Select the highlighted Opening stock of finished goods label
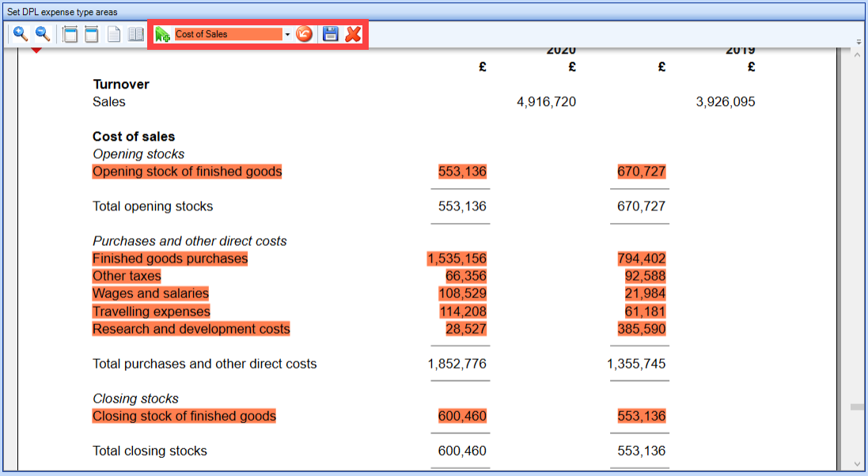This screenshot has width=868, height=476. point(187,172)
